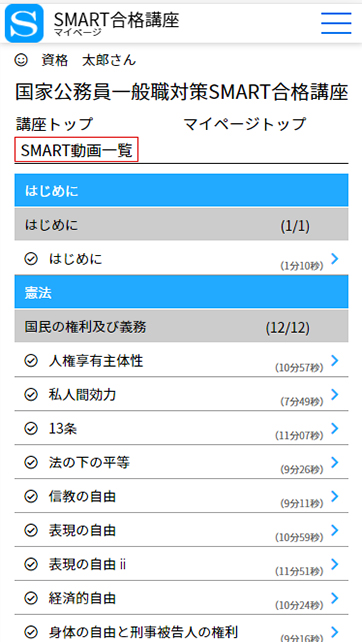The height and width of the screenshot is (642, 362).
Task: Click the arrow beside 13条
Action: click(x=335, y=429)
